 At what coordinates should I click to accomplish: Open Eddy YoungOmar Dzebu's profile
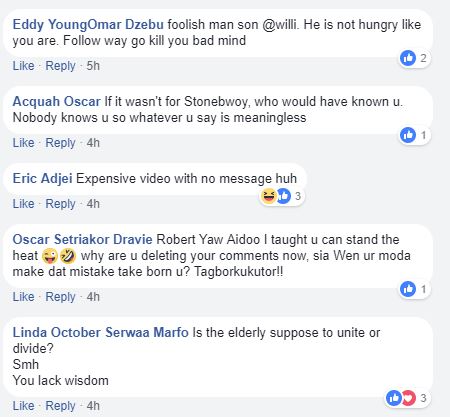point(88,25)
